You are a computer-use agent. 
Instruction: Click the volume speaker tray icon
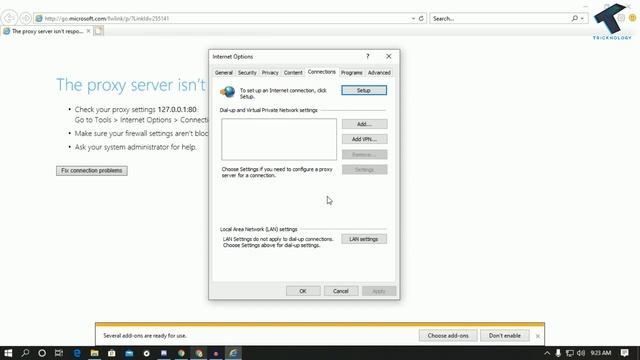pyautogui.click(x=581, y=353)
